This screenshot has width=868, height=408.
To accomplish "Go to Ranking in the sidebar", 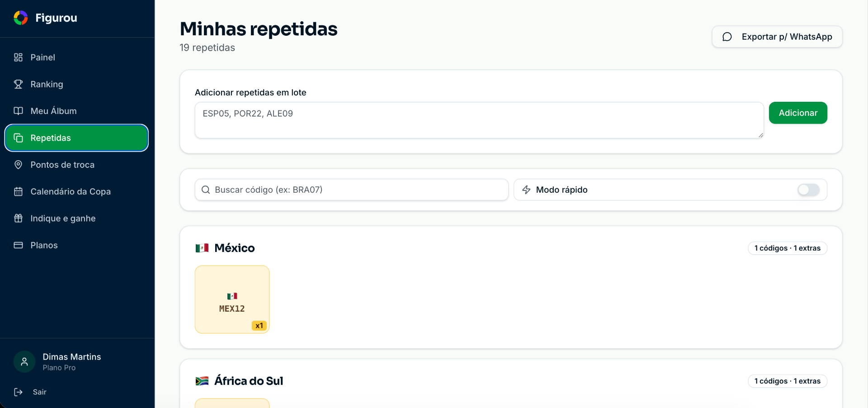I will click(76, 84).
